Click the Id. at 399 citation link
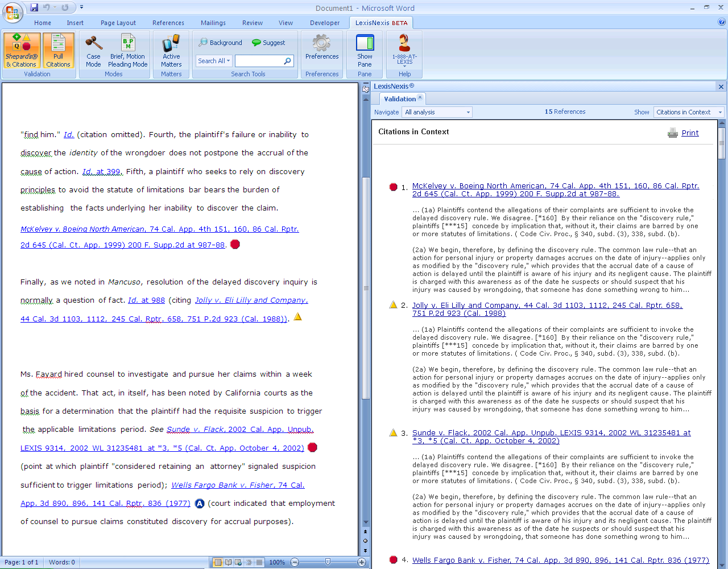The height and width of the screenshot is (569, 728). pos(102,172)
